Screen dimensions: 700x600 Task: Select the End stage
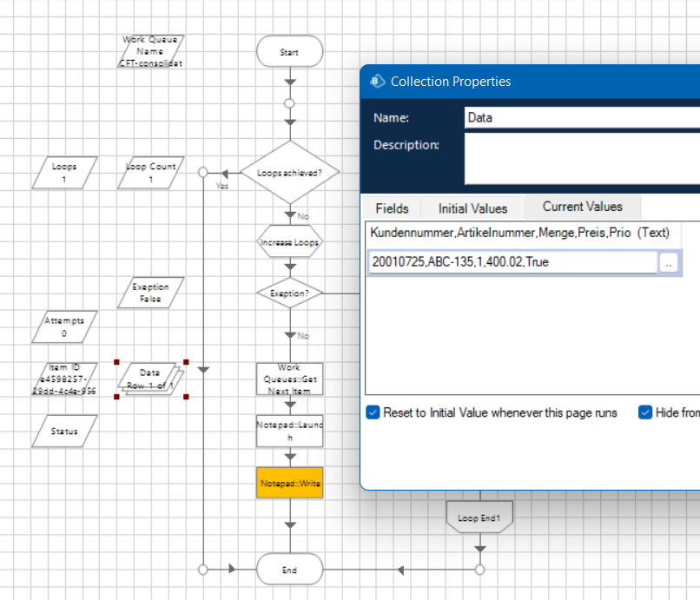click(x=290, y=570)
